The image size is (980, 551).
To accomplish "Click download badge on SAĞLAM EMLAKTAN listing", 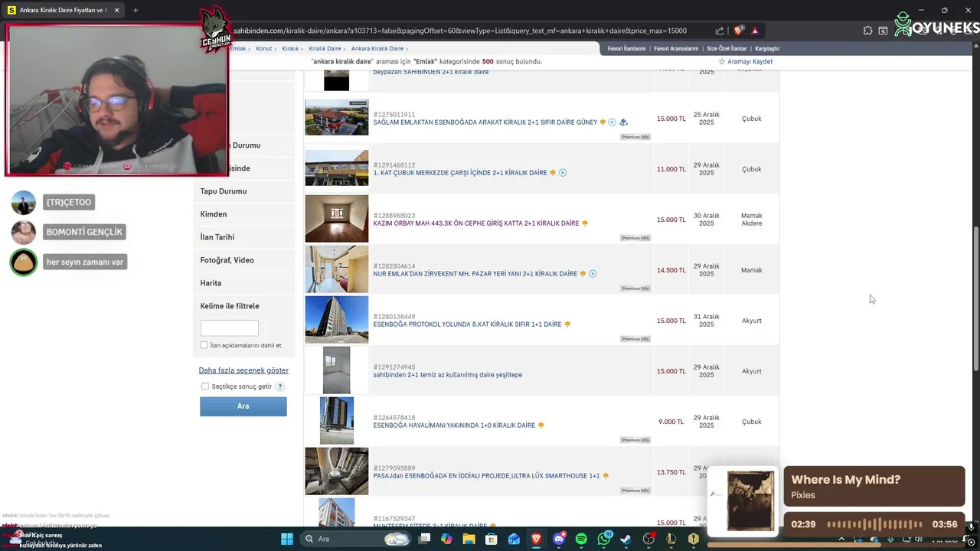I will (623, 122).
